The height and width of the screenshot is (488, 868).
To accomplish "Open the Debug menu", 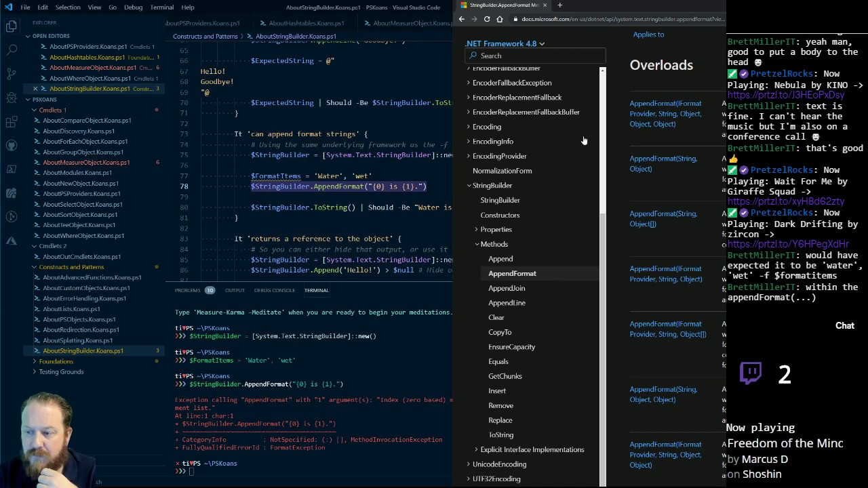I will point(133,7).
